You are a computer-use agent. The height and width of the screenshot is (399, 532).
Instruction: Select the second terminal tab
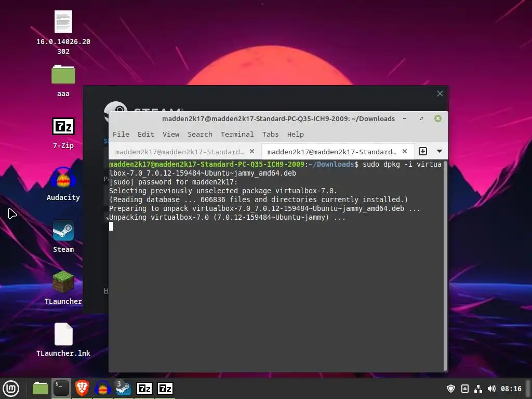pyautogui.click(x=338, y=151)
